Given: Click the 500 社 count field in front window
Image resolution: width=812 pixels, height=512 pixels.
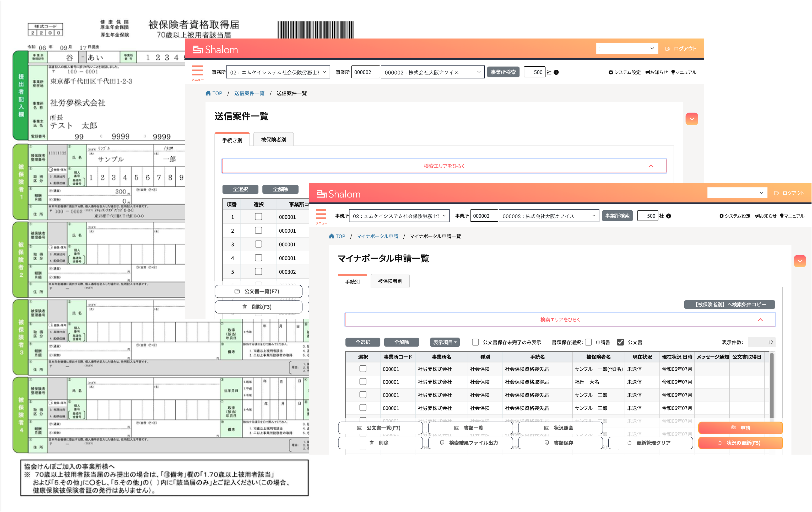Looking at the screenshot, I should pyautogui.click(x=647, y=216).
